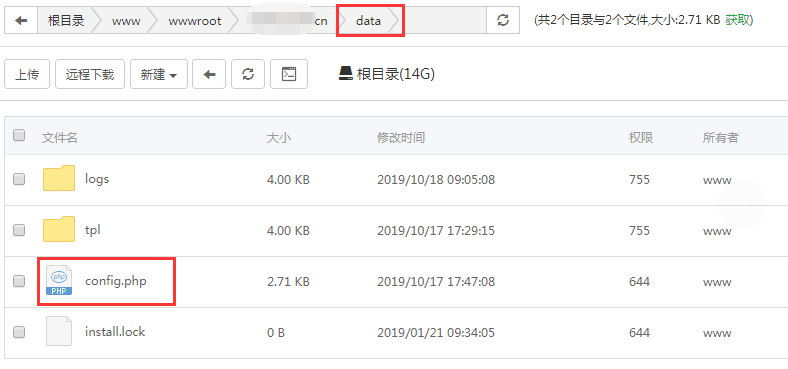The width and height of the screenshot is (788, 369).
Task: Open the logs folder name
Action: click(x=97, y=178)
